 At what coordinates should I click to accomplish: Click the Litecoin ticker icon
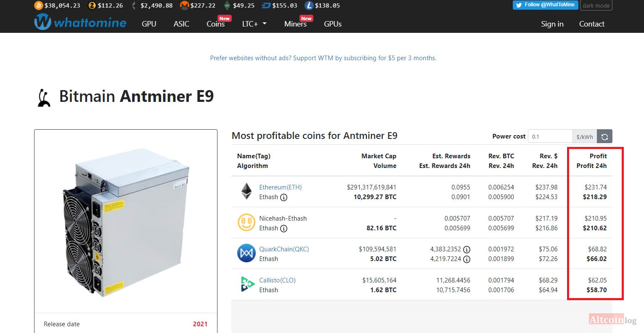(x=309, y=5)
